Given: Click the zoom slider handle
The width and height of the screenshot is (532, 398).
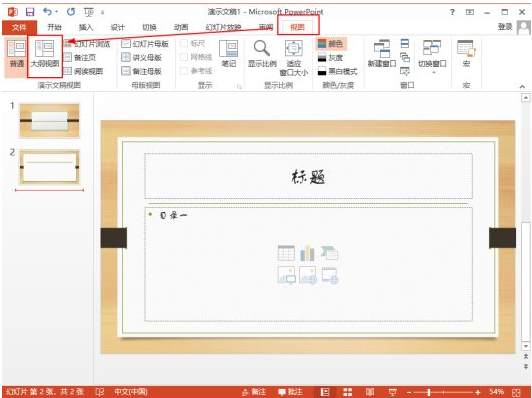Looking at the screenshot, I should tap(429, 392).
